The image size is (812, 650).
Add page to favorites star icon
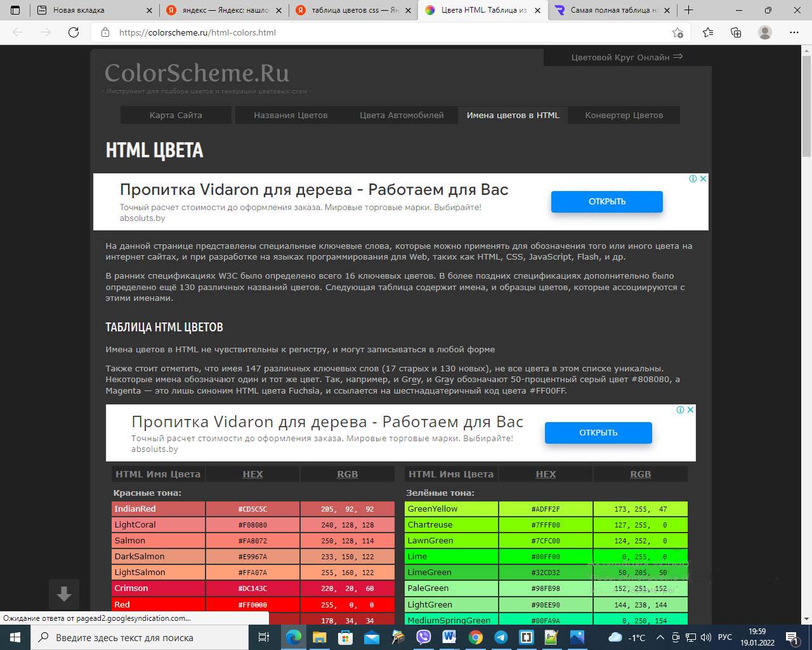678,32
